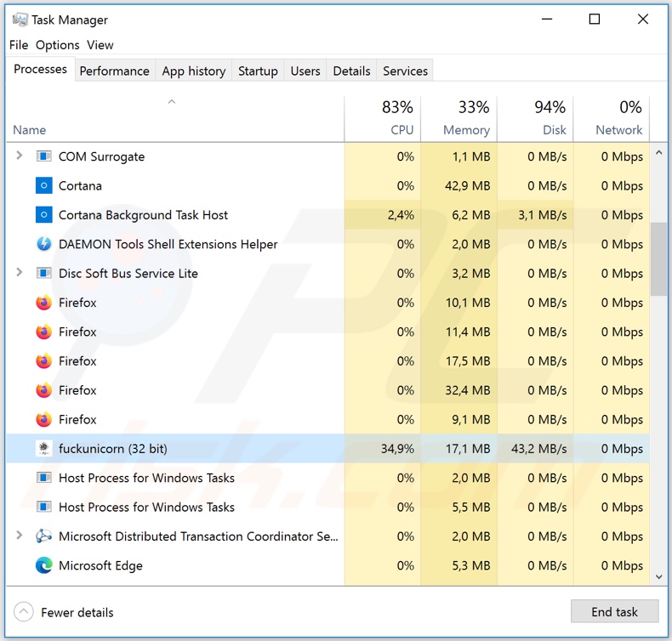The height and width of the screenshot is (641, 672).
Task: Click the fuckunicorn (32 bit) process icon
Action: (43, 448)
